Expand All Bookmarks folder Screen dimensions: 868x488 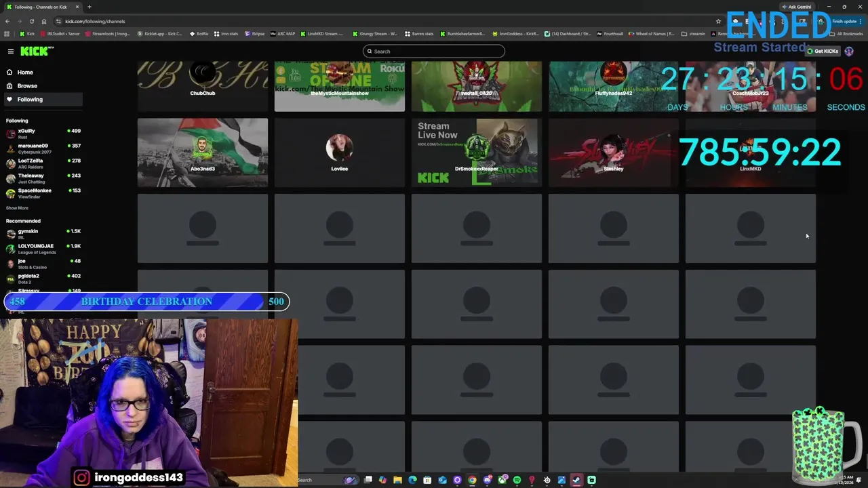[x=846, y=33]
